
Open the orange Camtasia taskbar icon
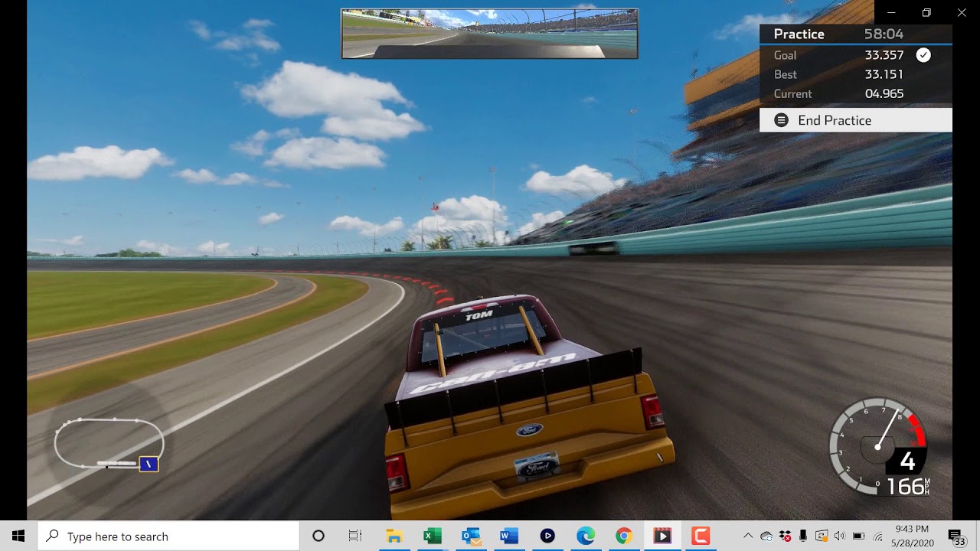(701, 536)
